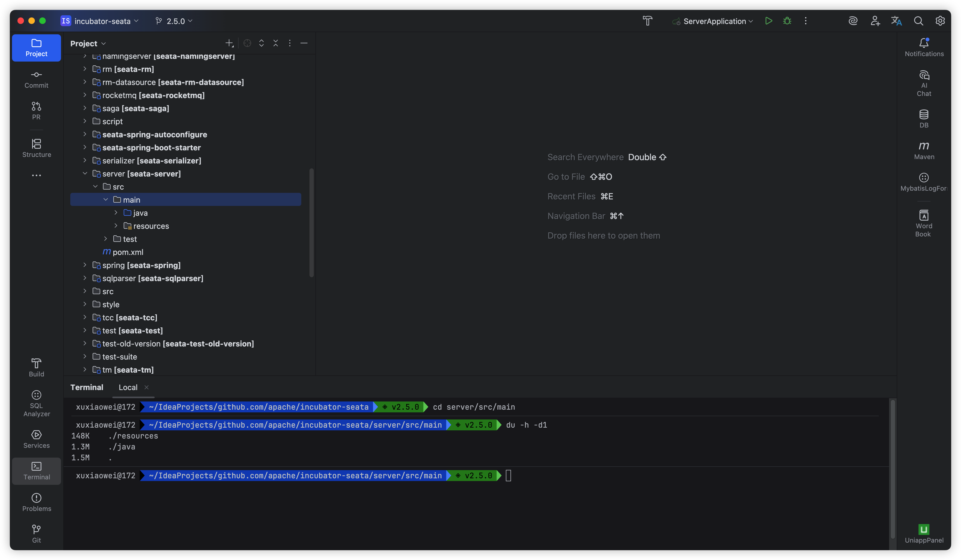961x560 pixels.
Task: Toggle the Project tool window button
Action: tap(36, 48)
